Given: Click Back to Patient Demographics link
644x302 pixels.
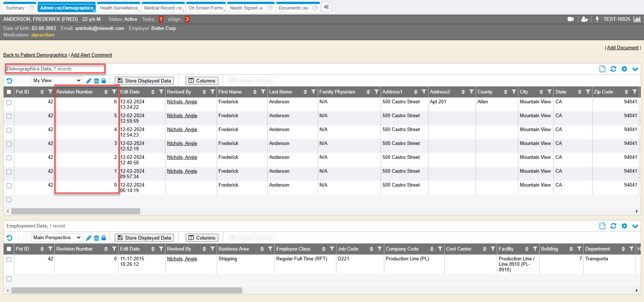Looking at the screenshot, I should [35, 55].
